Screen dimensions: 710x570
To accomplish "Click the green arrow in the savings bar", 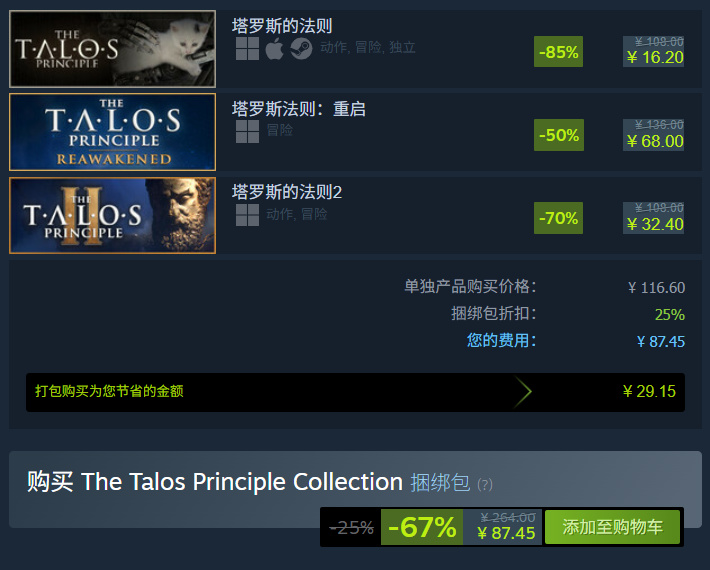I will point(522,392).
